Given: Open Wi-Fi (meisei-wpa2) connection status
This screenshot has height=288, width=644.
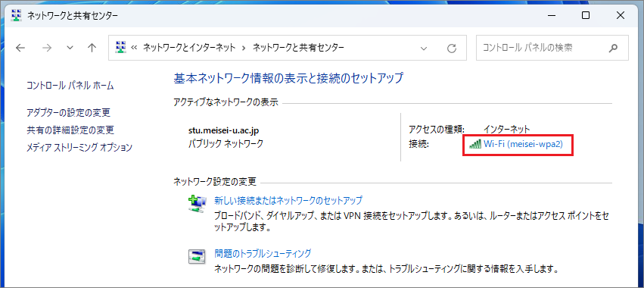Looking at the screenshot, I should click(523, 145).
